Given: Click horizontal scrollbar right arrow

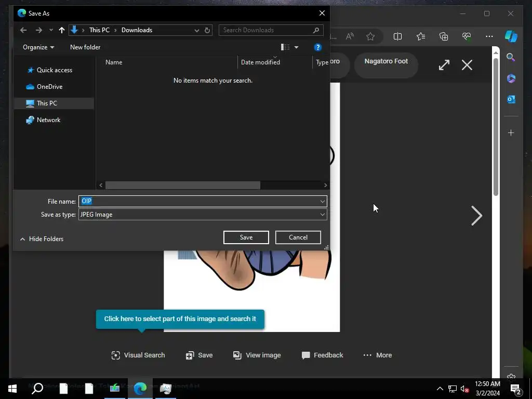Looking at the screenshot, I should point(325,185).
